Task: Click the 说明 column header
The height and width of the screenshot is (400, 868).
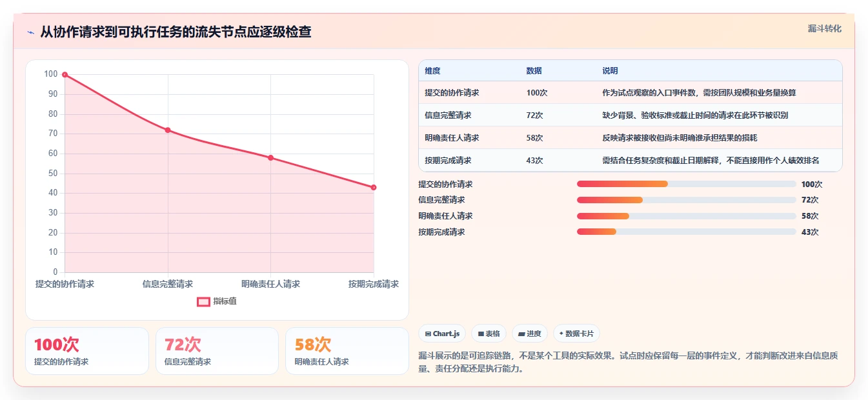Action: pos(610,71)
